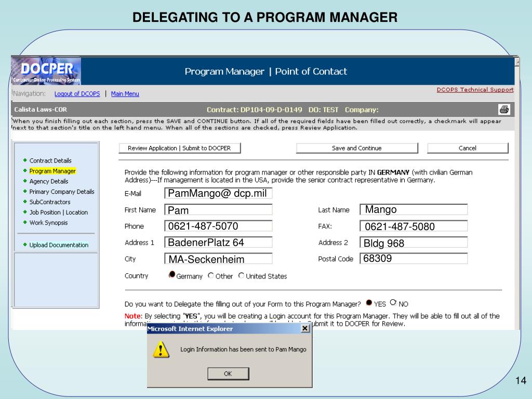Click the warning icon in the dialog
This screenshot has height=399, width=532.
click(161, 350)
